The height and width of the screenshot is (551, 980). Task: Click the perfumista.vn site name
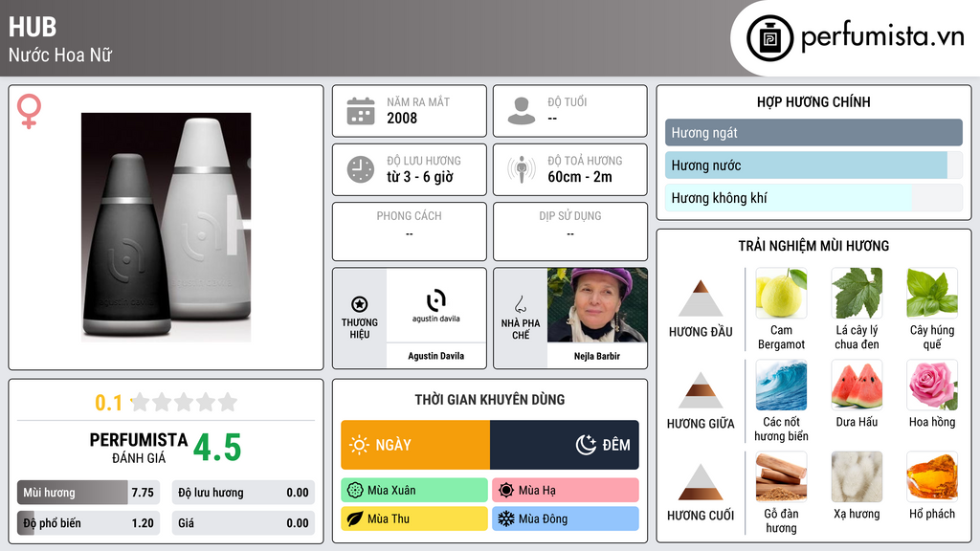pyautogui.click(x=882, y=37)
